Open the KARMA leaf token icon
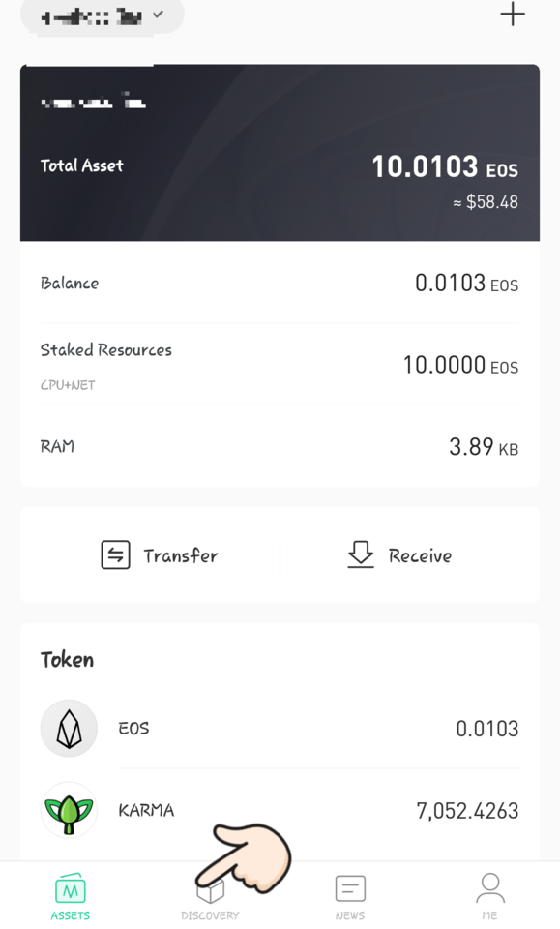 (69, 810)
